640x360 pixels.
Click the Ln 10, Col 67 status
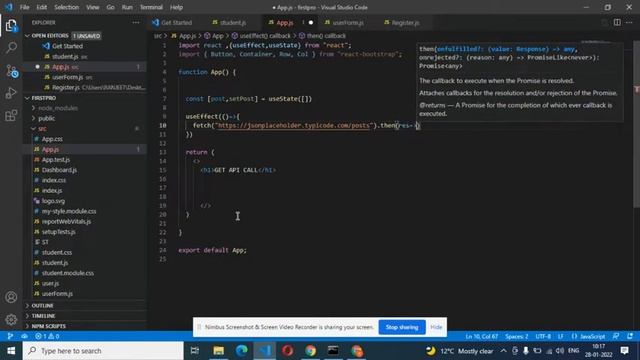482,336
